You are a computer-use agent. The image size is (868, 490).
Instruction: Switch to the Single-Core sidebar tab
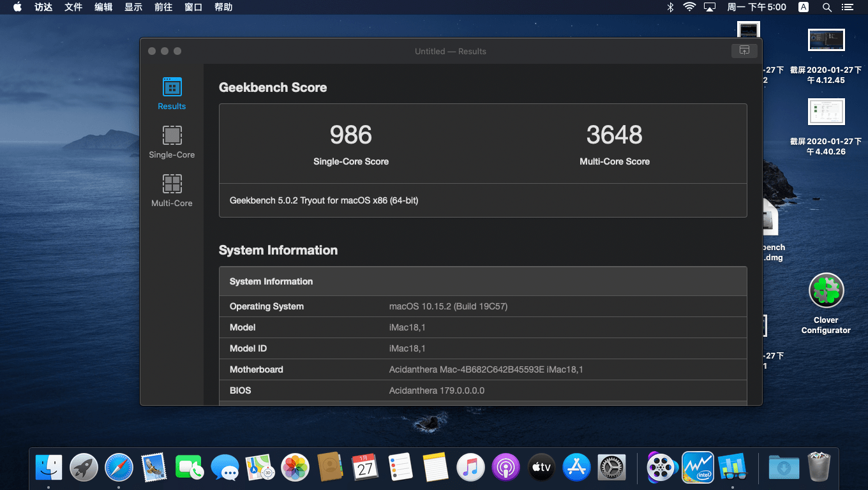click(172, 142)
